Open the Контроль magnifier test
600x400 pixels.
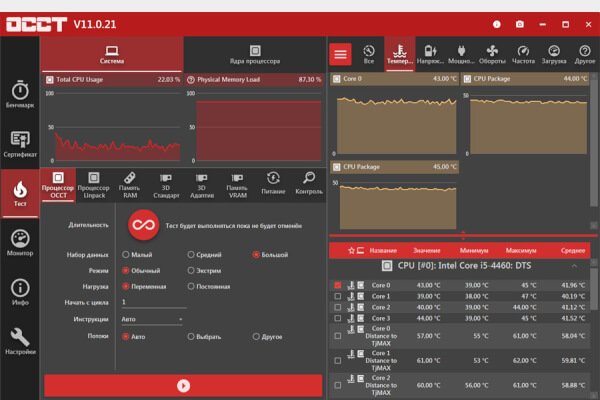pyautogui.click(x=309, y=183)
